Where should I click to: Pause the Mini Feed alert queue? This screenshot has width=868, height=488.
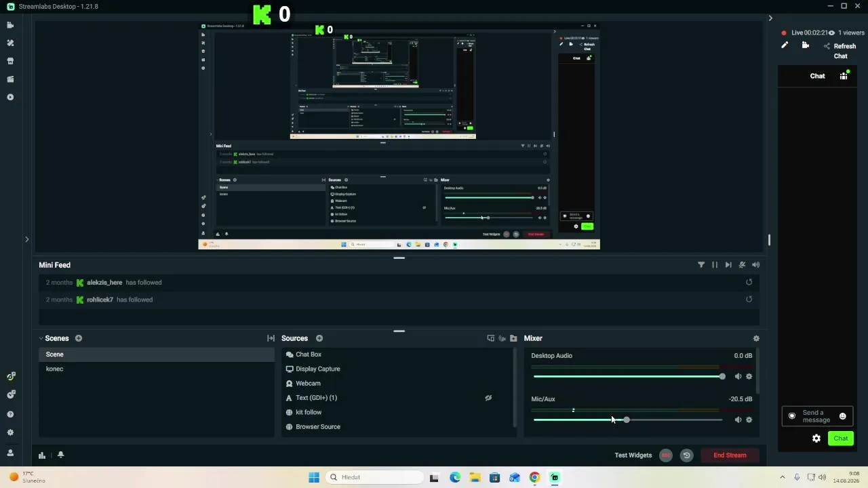pyautogui.click(x=715, y=265)
